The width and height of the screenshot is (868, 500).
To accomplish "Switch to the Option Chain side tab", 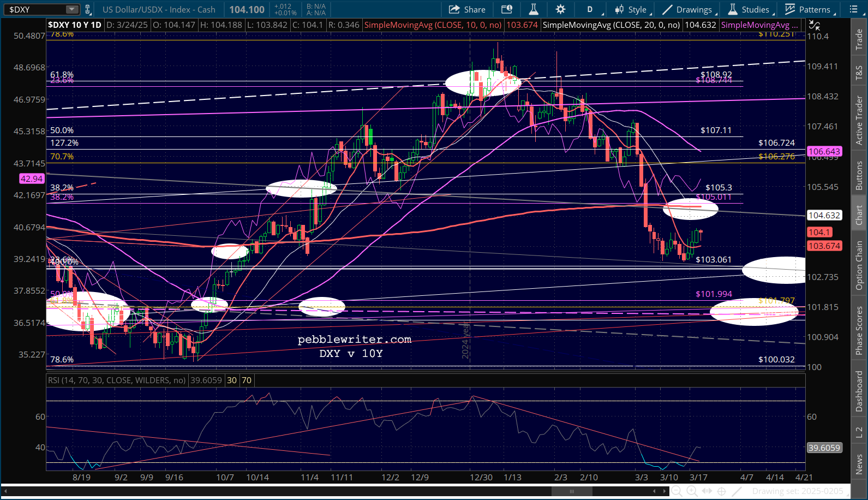I will [x=859, y=265].
